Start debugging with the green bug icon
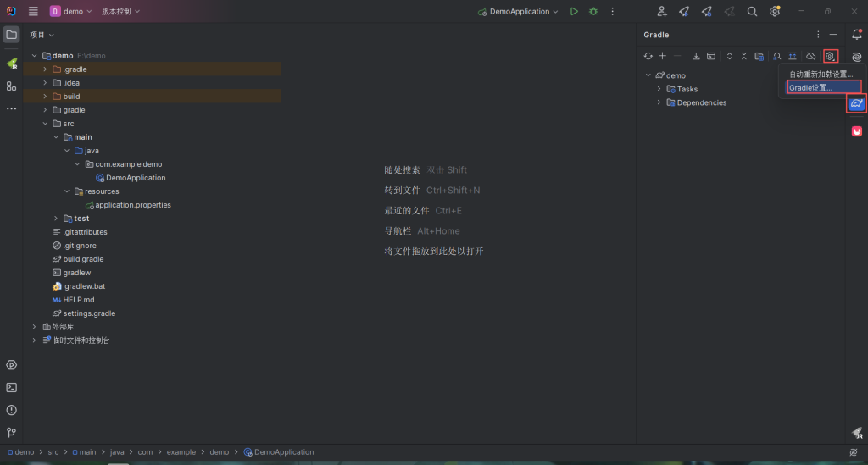Screen dimensions: 868x465 pos(593,12)
